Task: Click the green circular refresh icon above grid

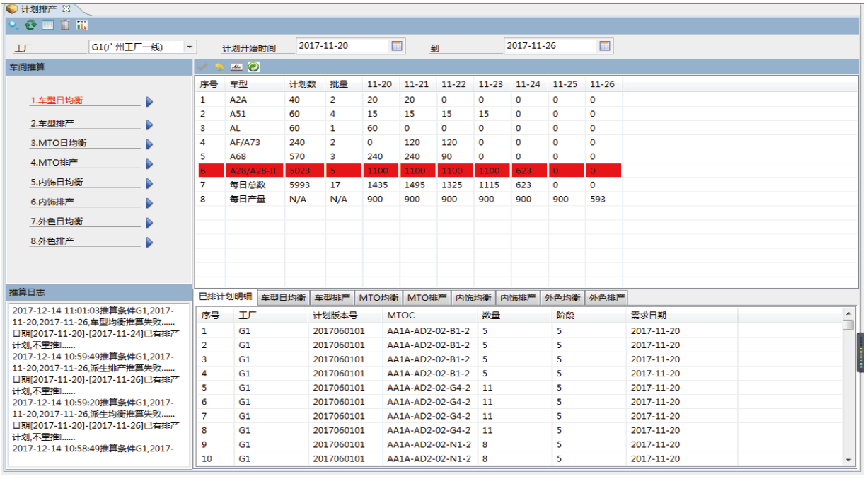Action: [253, 67]
